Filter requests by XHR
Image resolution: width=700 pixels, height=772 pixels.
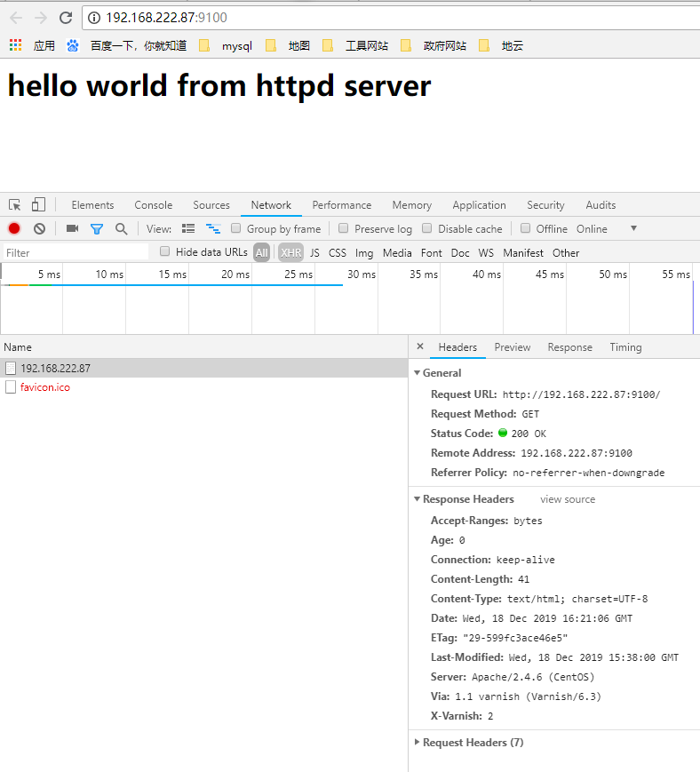291,253
